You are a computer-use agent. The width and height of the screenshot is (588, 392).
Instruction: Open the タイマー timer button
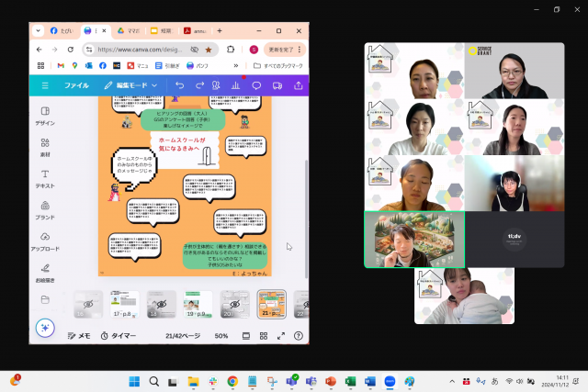[x=119, y=336]
